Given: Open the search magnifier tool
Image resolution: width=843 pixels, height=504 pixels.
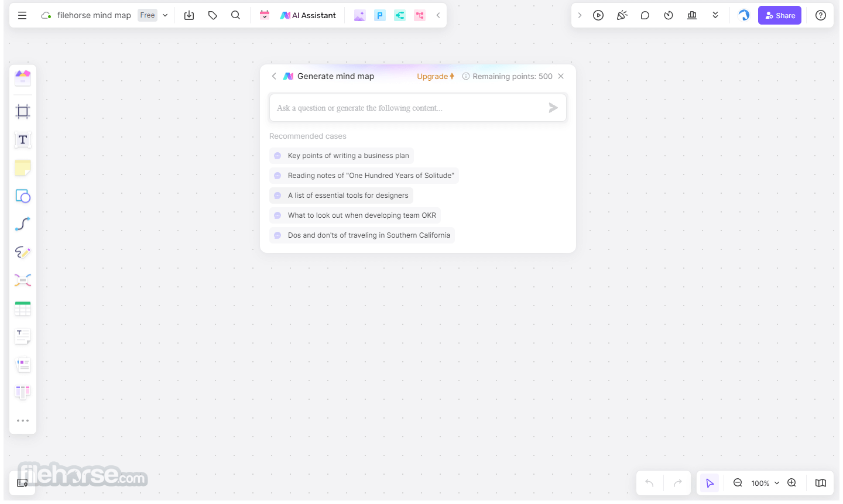Looking at the screenshot, I should click(235, 15).
